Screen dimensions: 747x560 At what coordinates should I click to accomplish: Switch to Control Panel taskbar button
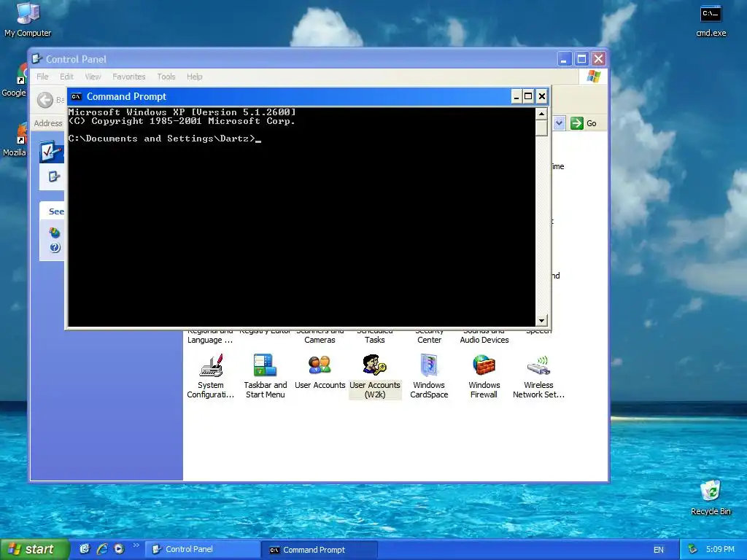click(x=204, y=550)
